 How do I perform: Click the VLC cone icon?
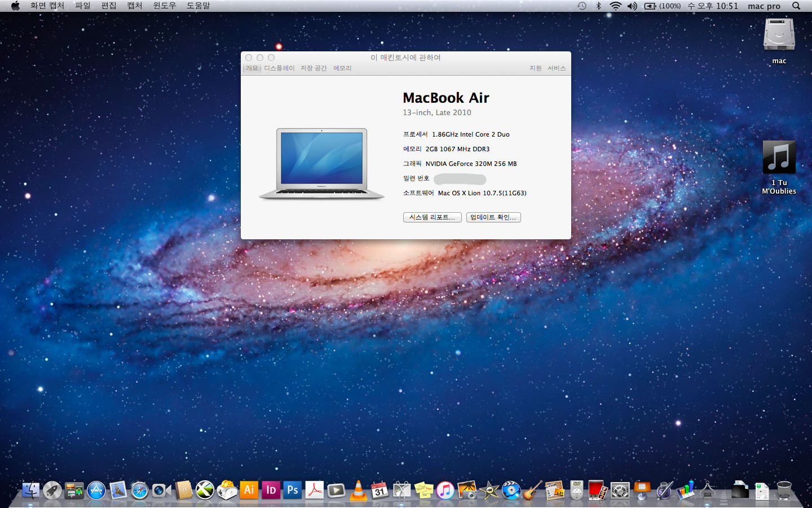coord(358,491)
